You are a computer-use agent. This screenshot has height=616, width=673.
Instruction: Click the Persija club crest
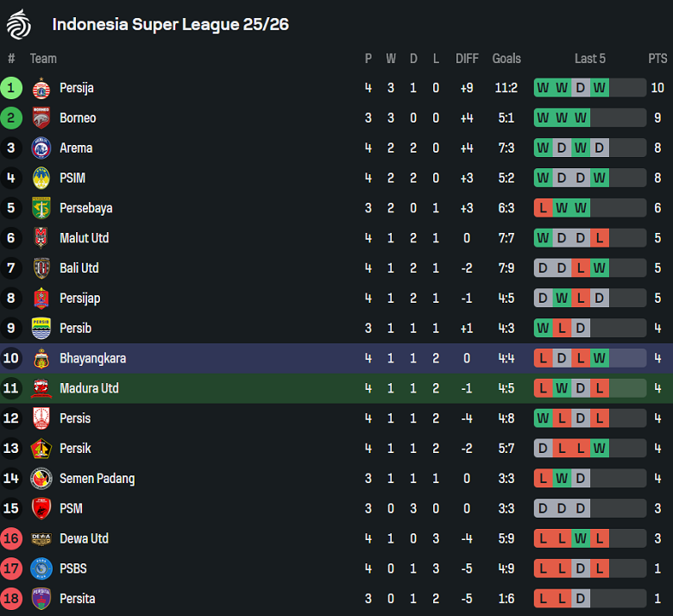click(41, 88)
